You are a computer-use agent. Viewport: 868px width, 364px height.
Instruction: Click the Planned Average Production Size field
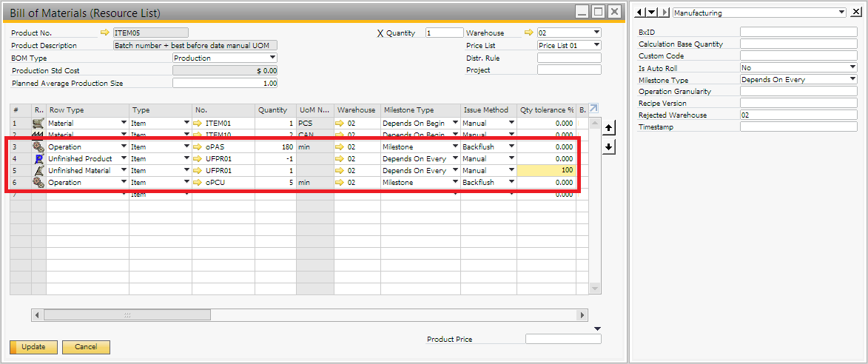(225, 84)
